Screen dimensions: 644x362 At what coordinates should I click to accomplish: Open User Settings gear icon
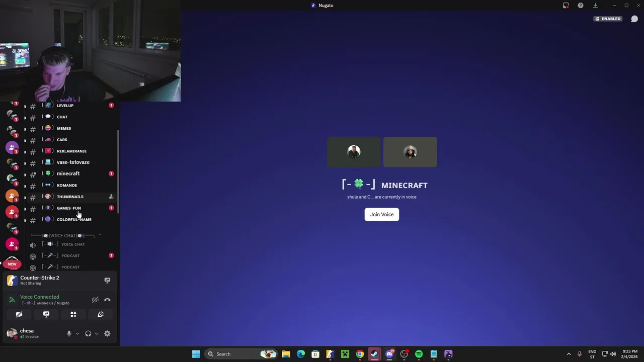tap(107, 333)
